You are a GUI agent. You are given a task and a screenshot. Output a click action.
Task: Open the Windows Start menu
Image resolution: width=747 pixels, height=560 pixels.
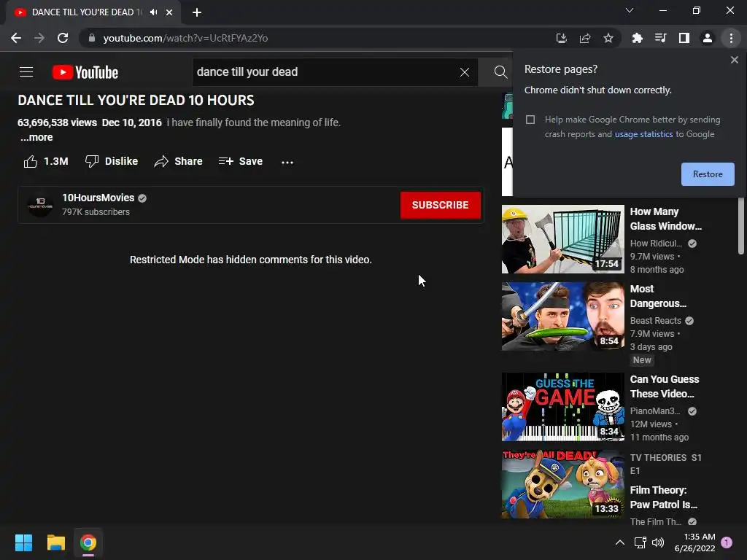[23, 542]
